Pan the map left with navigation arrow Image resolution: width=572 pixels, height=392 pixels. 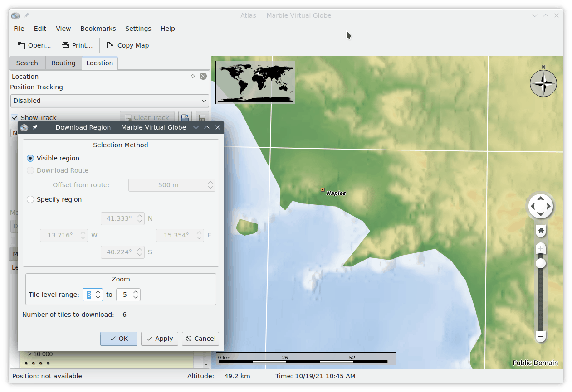click(x=533, y=206)
